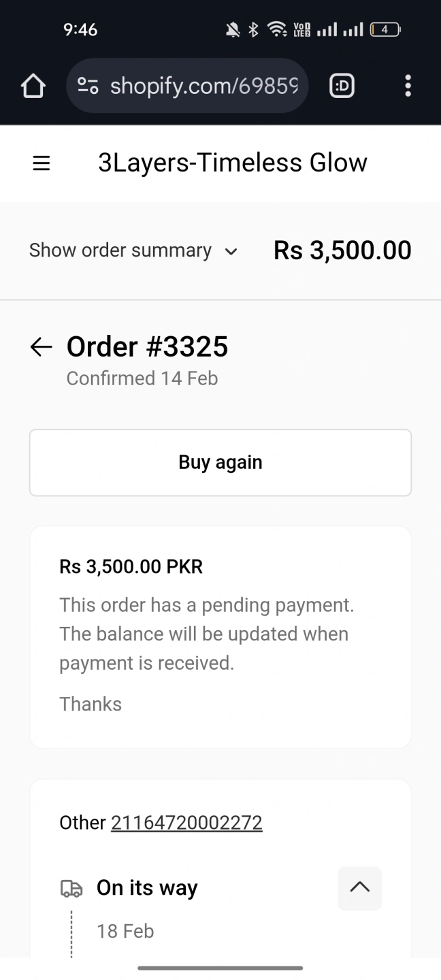Open the browser three-dot menu
Screen dimensions: 441x980
(x=408, y=86)
